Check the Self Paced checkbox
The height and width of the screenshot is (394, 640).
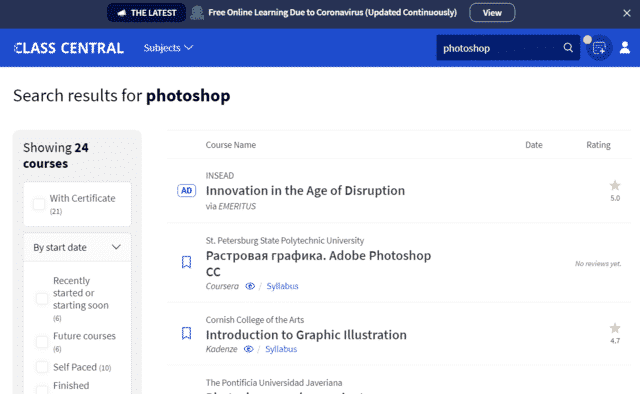(x=42, y=367)
